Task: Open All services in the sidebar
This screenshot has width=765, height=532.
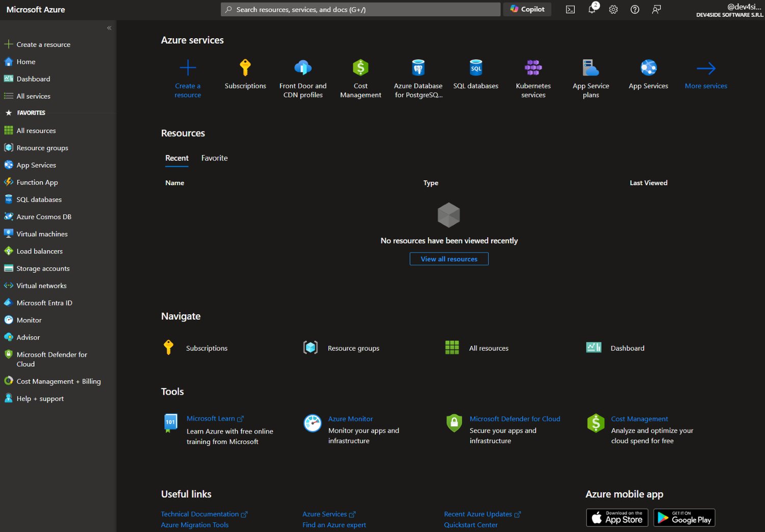Action: 33,96
